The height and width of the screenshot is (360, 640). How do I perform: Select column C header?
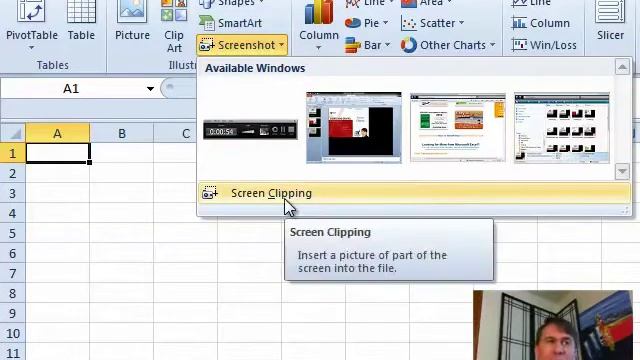(x=185, y=133)
